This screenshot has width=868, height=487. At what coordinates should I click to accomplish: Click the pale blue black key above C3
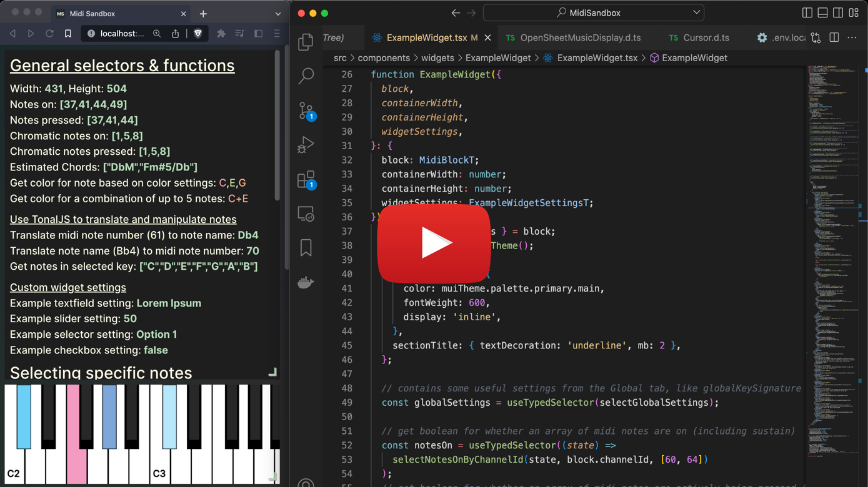[x=169, y=416]
